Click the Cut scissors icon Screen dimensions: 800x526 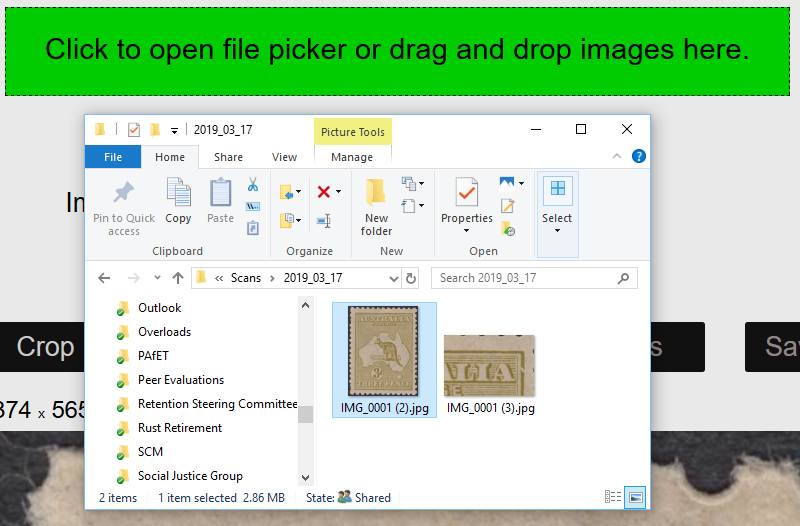[253, 184]
